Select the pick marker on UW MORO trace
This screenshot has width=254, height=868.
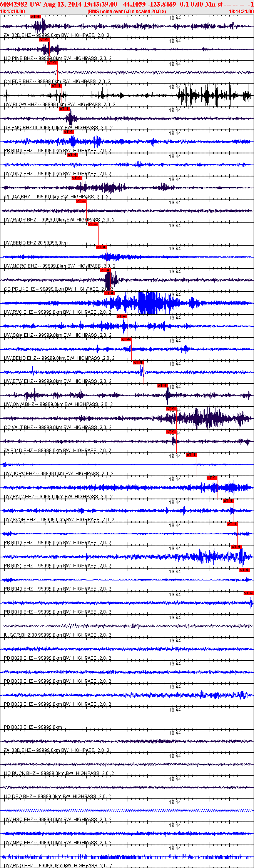101,247
